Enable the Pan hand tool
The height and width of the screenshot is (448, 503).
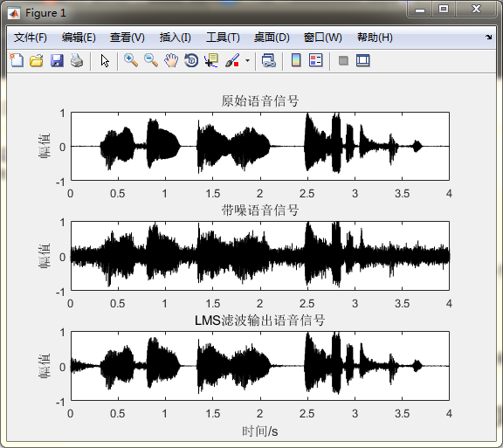(x=171, y=60)
